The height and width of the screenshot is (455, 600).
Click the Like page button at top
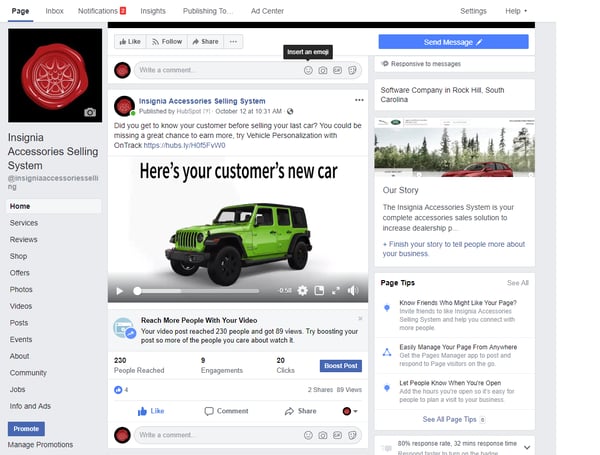point(130,42)
